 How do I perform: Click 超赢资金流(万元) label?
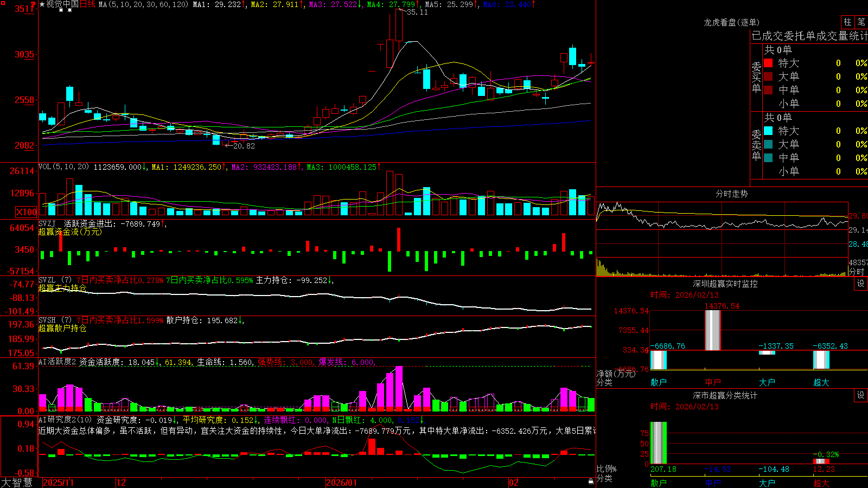[x=70, y=232]
